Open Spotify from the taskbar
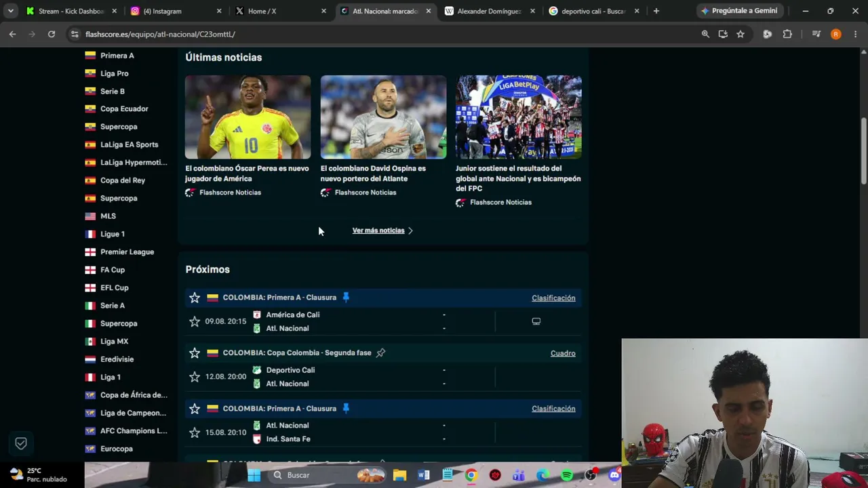 pos(567,475)
